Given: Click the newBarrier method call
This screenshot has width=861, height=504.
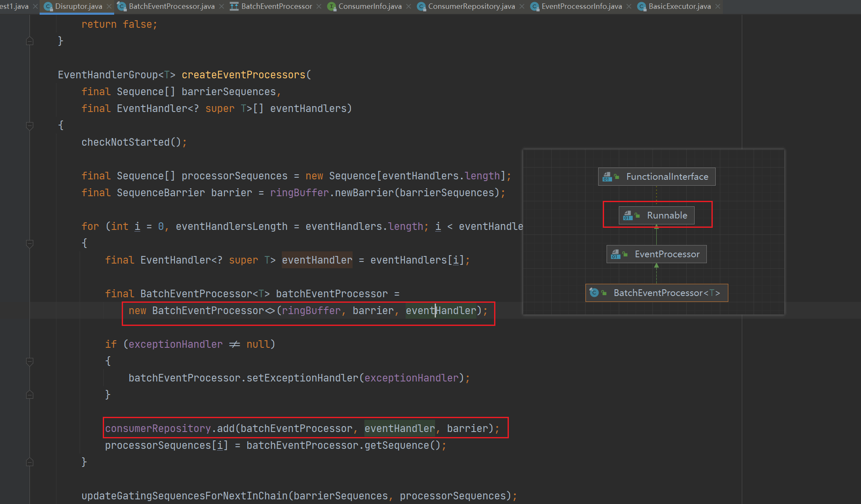Looking at the screenshot, I should pos(364,193).
